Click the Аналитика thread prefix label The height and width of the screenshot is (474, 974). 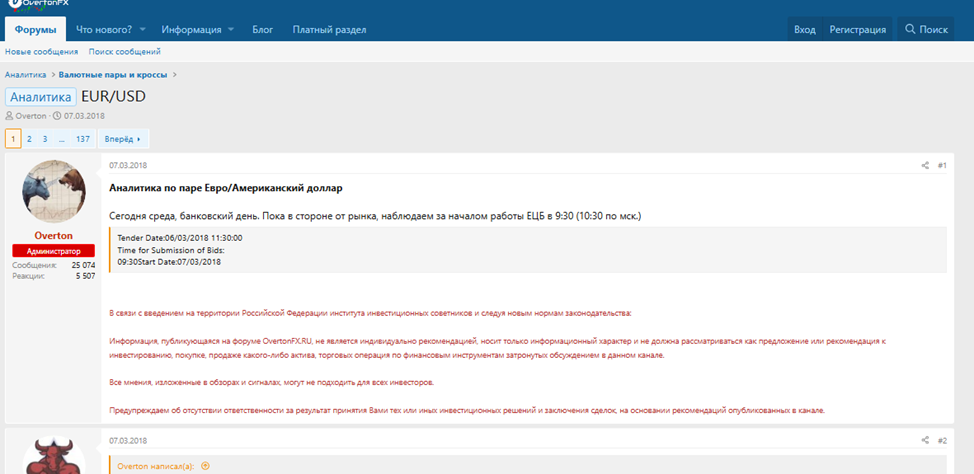point(41,97)
